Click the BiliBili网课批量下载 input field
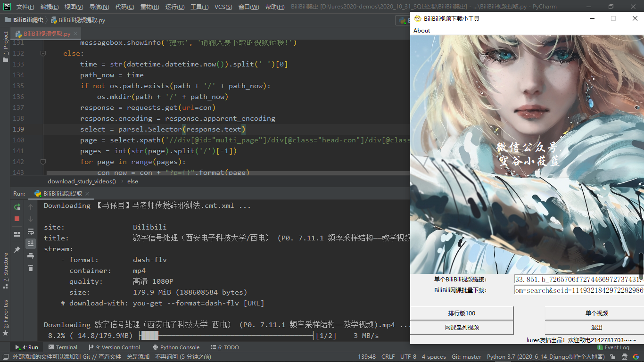644x362 pixels. pos(579,290)
